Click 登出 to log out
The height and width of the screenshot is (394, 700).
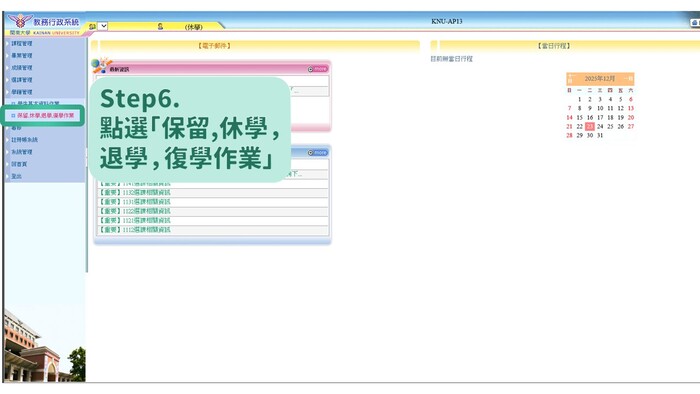click(16, 176)
